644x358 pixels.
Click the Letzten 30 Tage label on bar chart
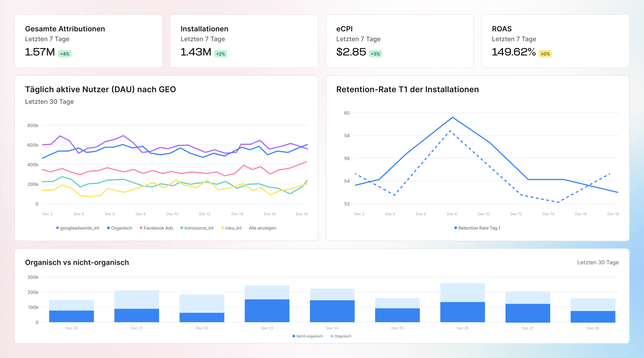coord(598,262)
